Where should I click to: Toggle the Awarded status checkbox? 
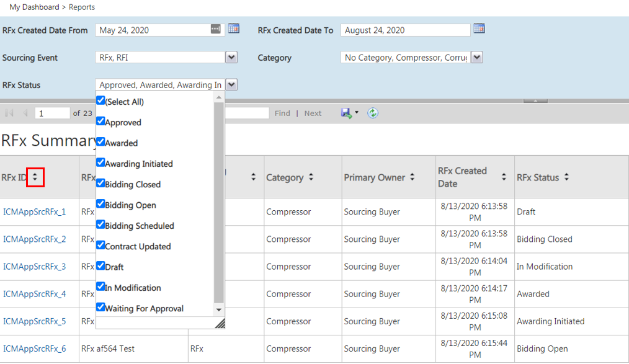(100, 142)
